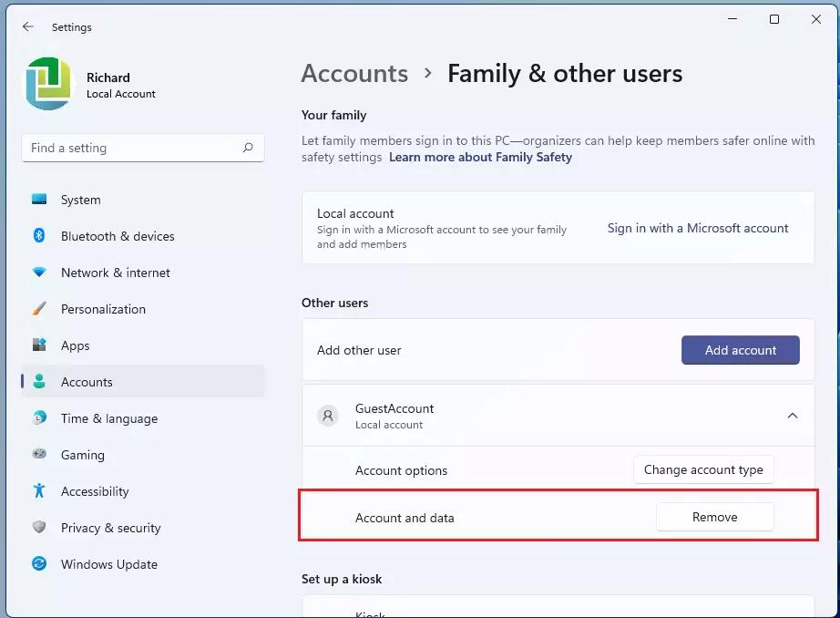Viewport: 840px width, 618px height.
Task: Open Learn more about Family Safety link
Action: (480, 157)
